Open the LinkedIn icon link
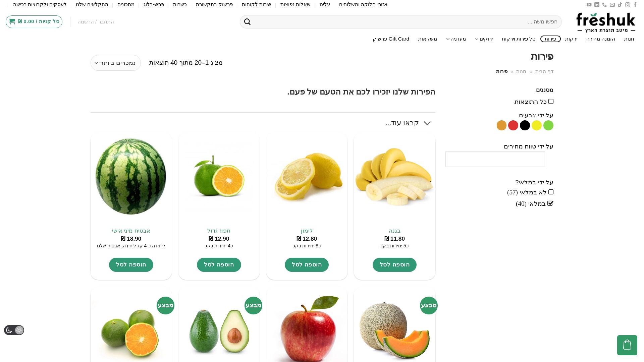 597,5
